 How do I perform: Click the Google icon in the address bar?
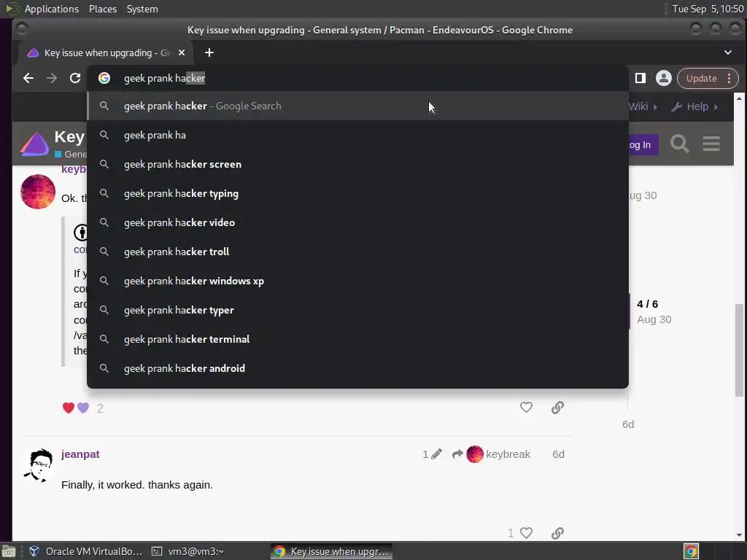point(104,78)
